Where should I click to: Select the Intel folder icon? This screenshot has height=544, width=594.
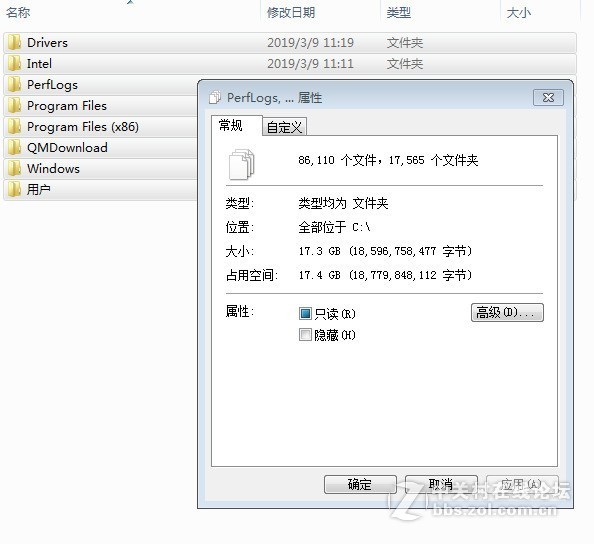[x=14, y=63]
